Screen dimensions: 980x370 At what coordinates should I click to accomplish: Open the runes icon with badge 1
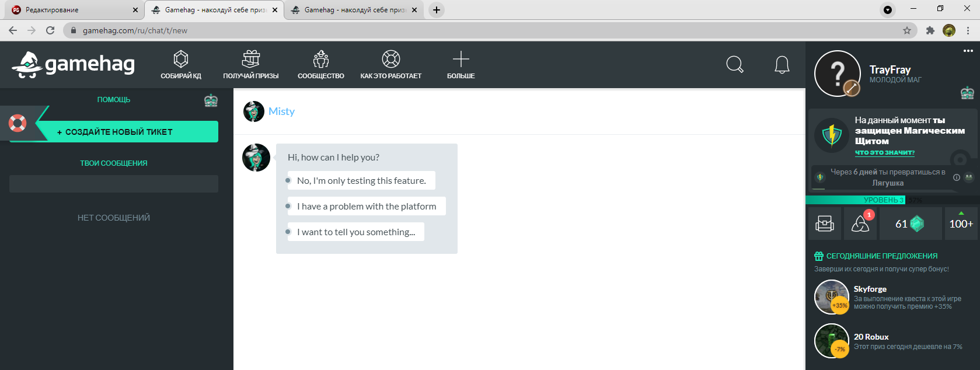coord(860,224)
